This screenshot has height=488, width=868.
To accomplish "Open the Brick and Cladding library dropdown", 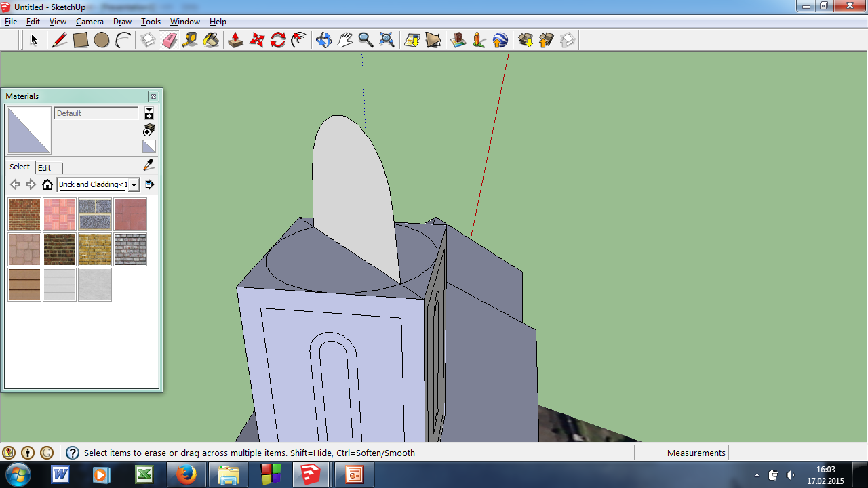I will coord(134,184).
